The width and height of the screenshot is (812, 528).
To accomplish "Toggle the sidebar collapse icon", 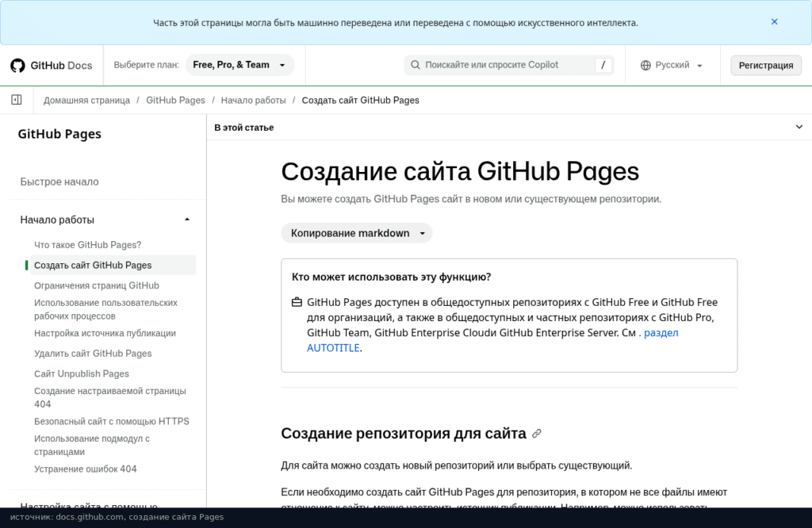I will pos(17,99).
